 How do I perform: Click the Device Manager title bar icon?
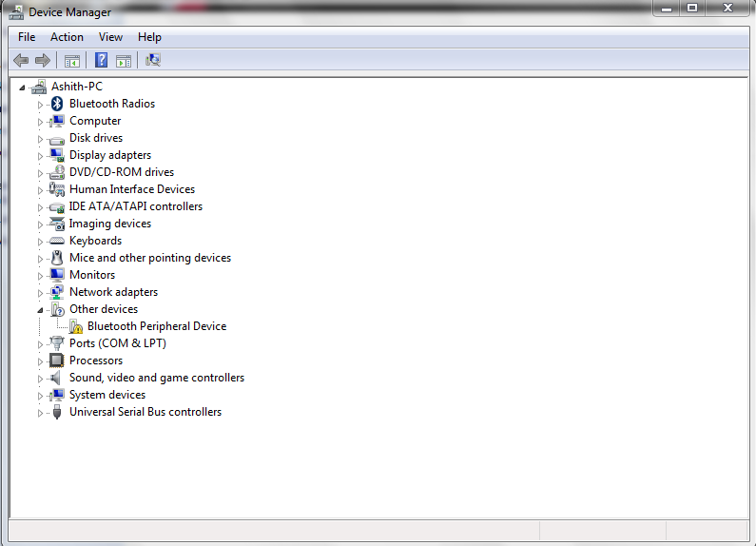point(16,12)
